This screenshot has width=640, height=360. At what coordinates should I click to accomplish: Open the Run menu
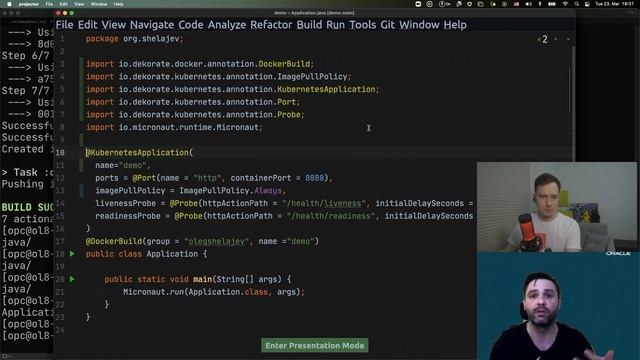(335, 25)
